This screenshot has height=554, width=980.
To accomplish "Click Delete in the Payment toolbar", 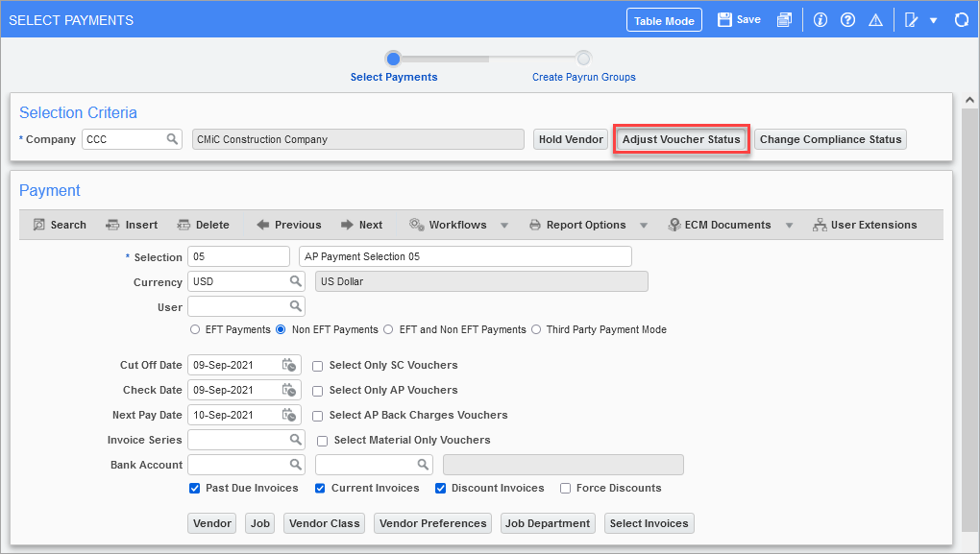I will click(203, 225).
